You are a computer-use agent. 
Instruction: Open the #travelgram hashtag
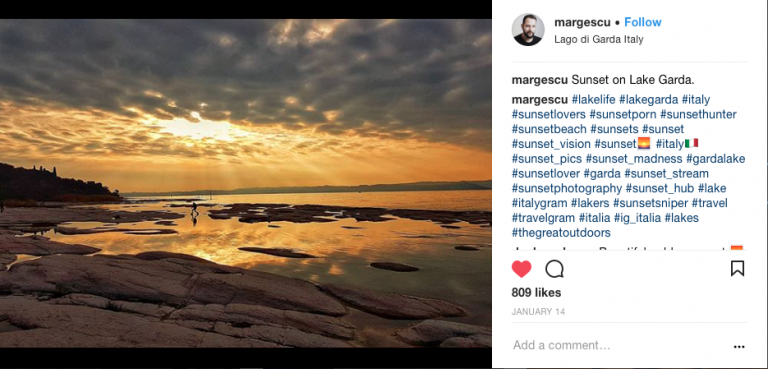click(x=543, y=218)
